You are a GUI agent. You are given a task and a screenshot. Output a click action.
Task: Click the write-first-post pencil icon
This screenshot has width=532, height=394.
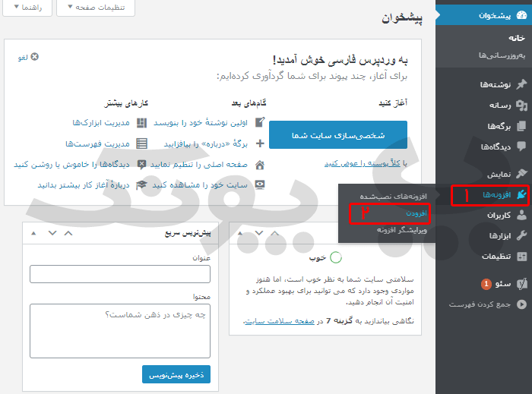(260, 122)
